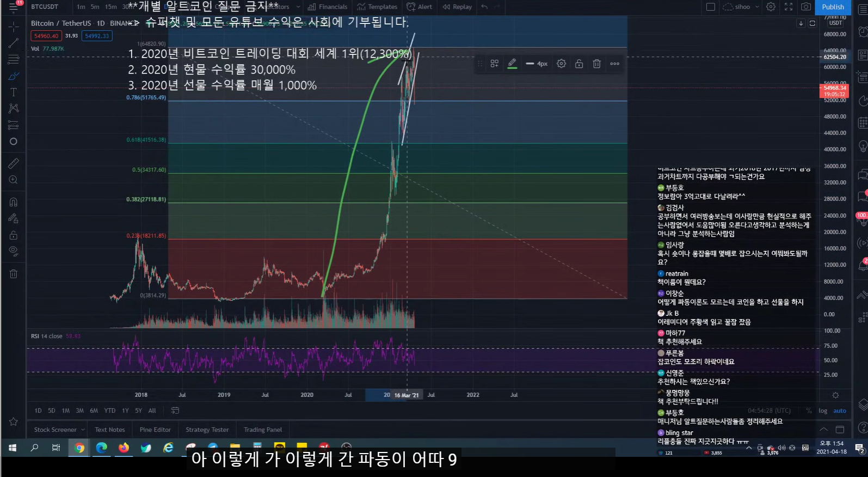Screen dimensions: 868x477
Task: Set date range to 5Y
Action: point(139,411)
